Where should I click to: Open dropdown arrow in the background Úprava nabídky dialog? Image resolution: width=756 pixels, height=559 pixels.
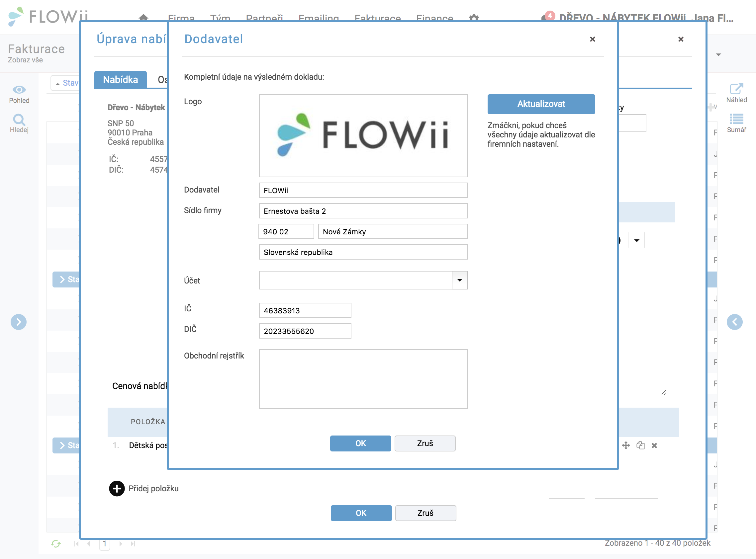(x=636, y=240)
